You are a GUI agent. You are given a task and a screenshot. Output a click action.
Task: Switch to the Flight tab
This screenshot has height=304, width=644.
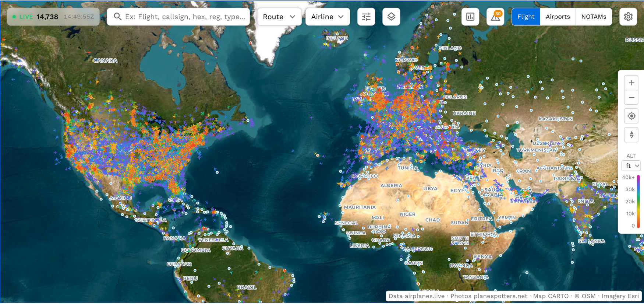526,17
